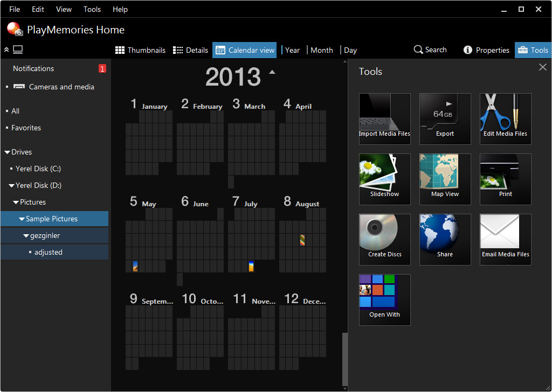Open the February month heading
This screenshot has width=552, height=392.
(202, 104)
